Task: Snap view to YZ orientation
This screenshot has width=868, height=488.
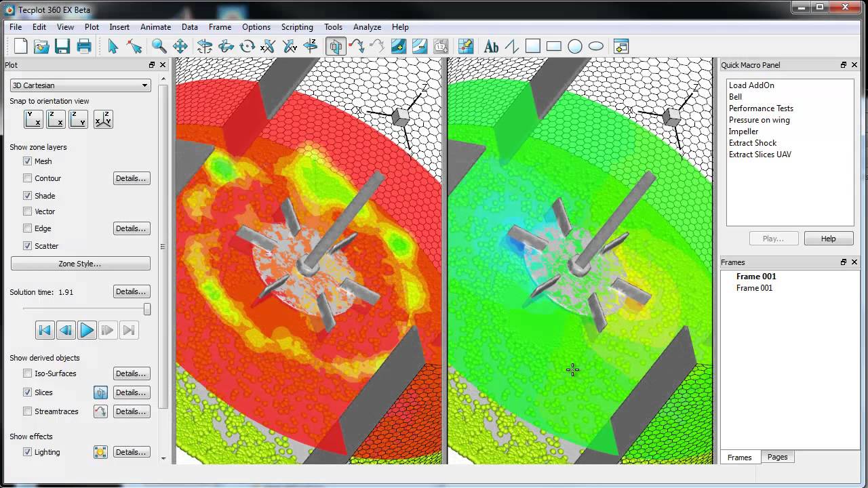Action: 79,119
